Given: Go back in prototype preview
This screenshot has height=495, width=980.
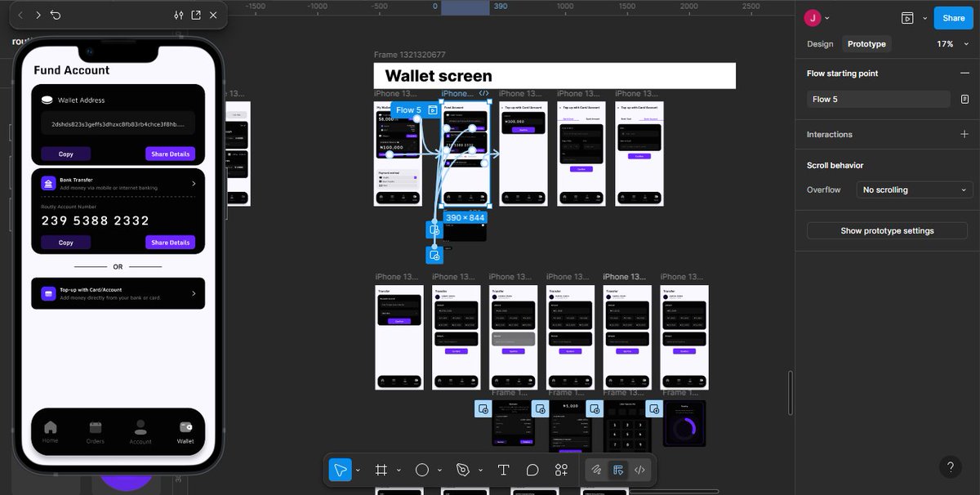Looking at the screenshot, I should click(x=20, y=15).
